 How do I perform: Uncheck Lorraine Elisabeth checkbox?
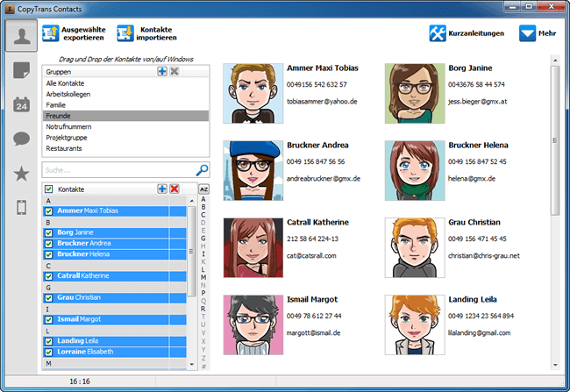48,352
